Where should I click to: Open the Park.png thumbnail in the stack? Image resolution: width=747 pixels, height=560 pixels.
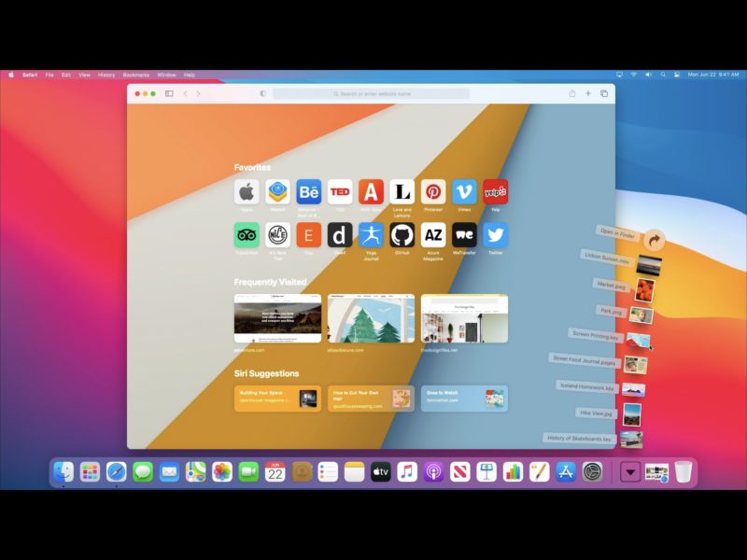click(x=641, y=315)
